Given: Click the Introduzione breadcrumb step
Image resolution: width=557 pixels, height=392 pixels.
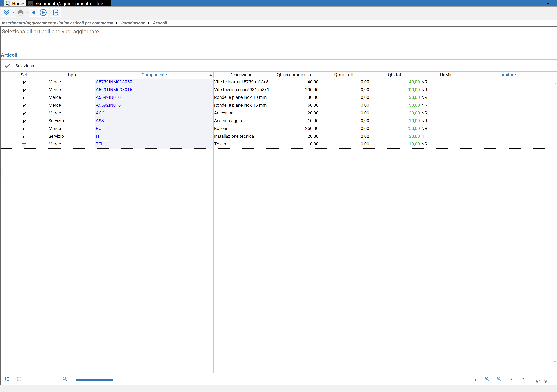Looking at the screenshot, I should tap(133, 23).
